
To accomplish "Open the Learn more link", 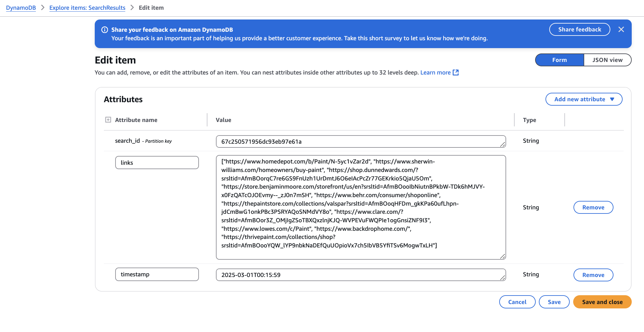I will (x=435, y=73).
